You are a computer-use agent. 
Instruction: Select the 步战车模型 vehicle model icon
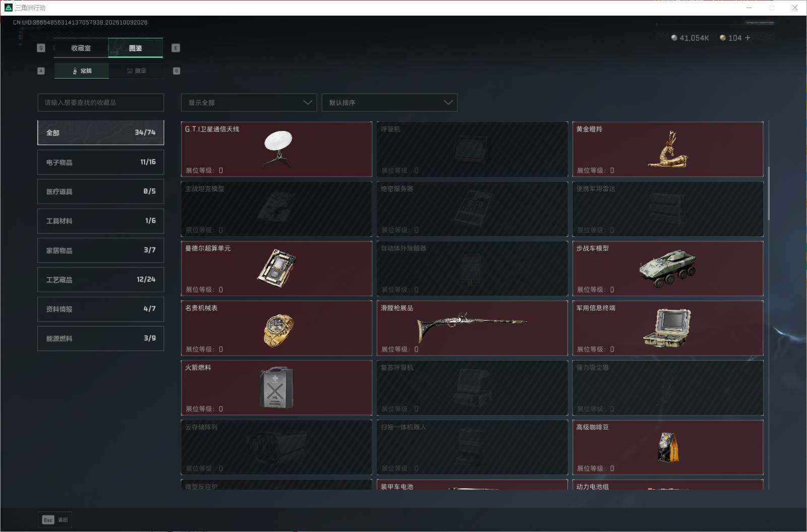[x=667, y=269]
